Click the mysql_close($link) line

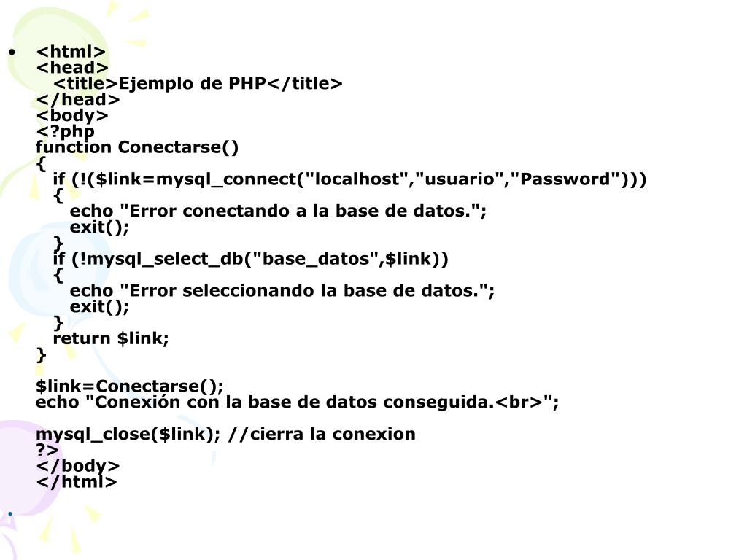(x=226, y=435)
